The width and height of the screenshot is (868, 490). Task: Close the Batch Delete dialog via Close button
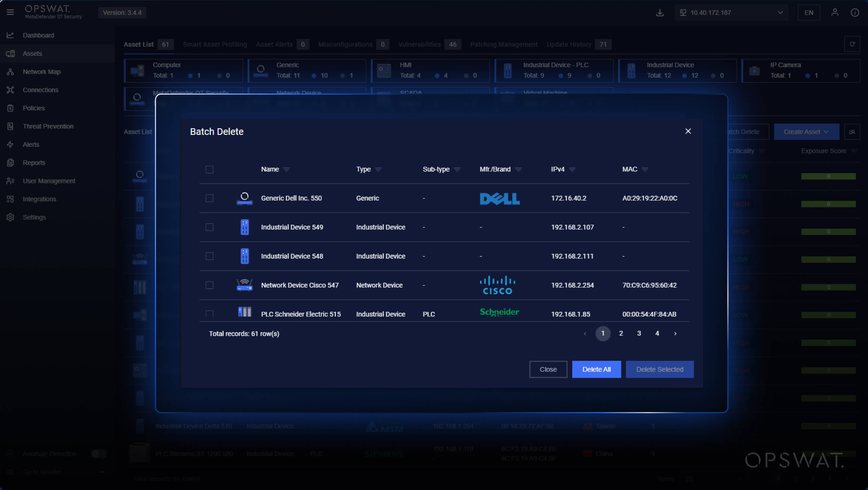click(548, 369)
